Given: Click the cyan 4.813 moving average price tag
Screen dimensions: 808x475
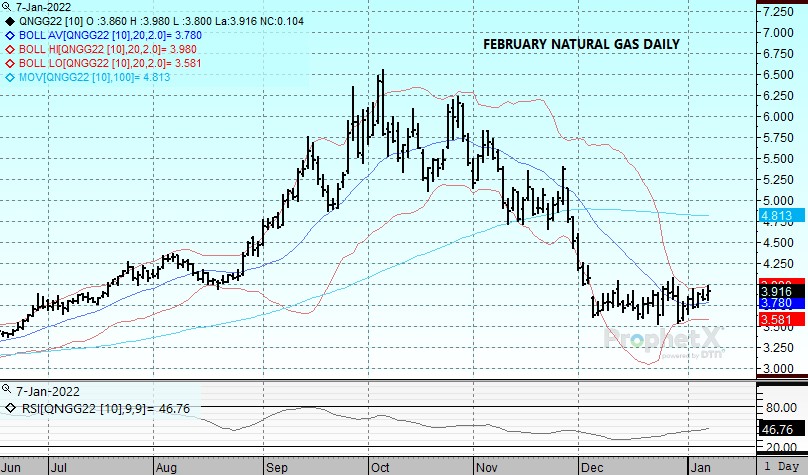Looking at the screenshot, I should (777, 215).
